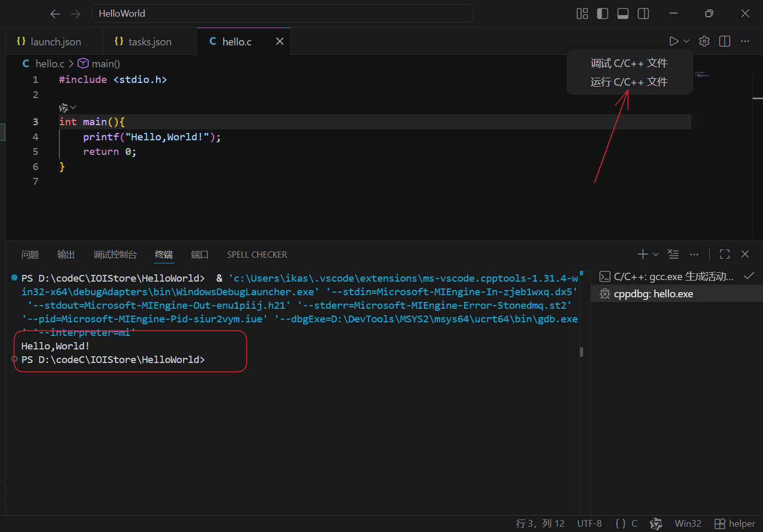Click the cursor position 行 3, 列 12
This screenshot has height=532, width=763.
540,524
